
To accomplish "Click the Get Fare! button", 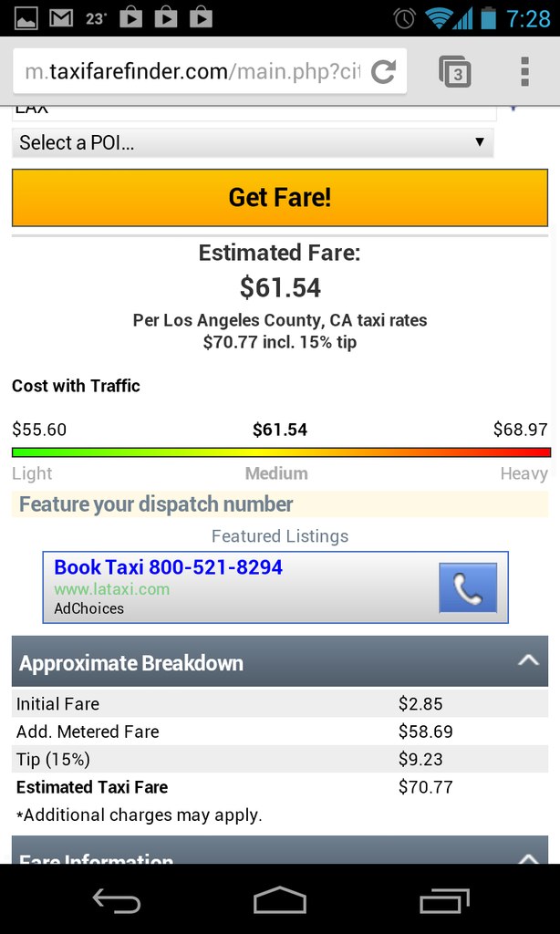I will (x=280, y=197).
